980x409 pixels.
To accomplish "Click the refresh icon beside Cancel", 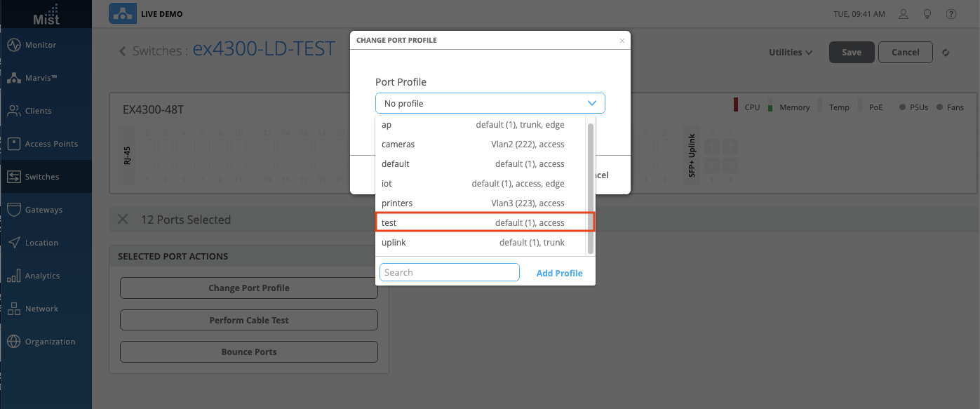I will pos(946,53).
